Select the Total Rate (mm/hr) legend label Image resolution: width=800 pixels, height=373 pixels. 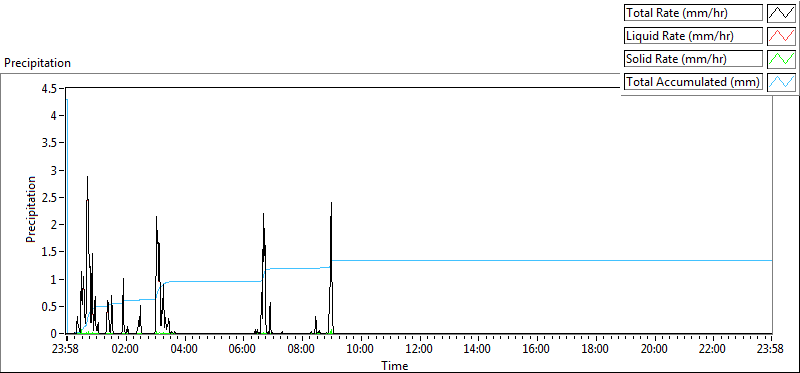694,13
